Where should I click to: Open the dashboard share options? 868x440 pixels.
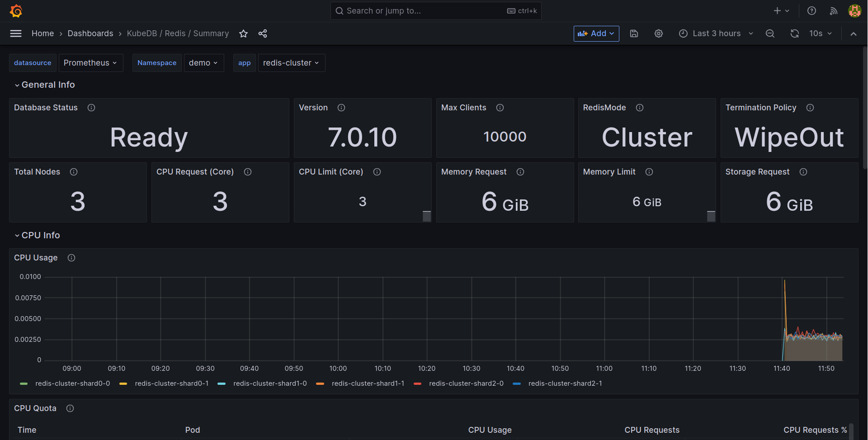263,33
